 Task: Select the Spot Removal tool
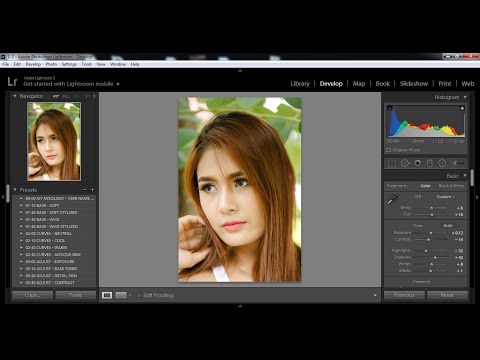405,163
